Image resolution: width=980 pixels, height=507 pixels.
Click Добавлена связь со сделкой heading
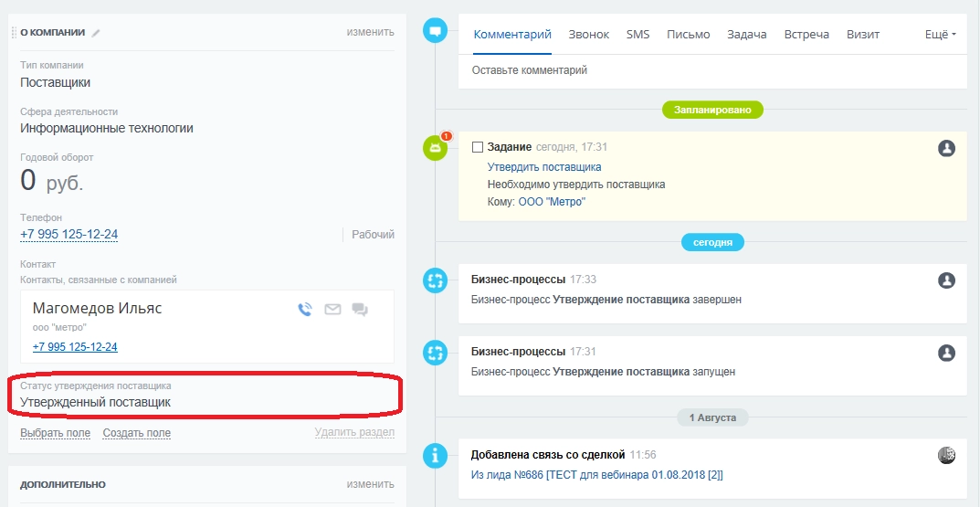(x=548, y=455)
